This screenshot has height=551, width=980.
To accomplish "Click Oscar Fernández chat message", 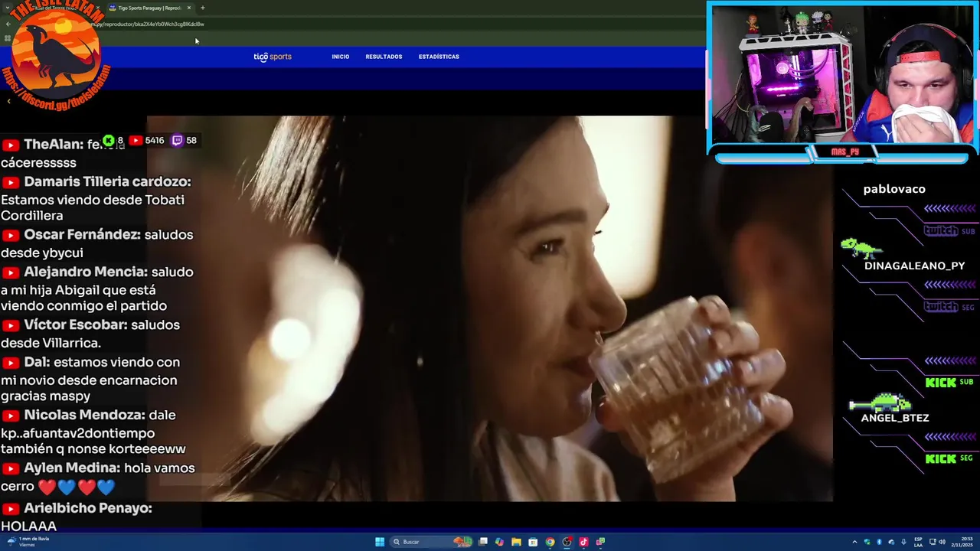I will [x=97, y=243].
